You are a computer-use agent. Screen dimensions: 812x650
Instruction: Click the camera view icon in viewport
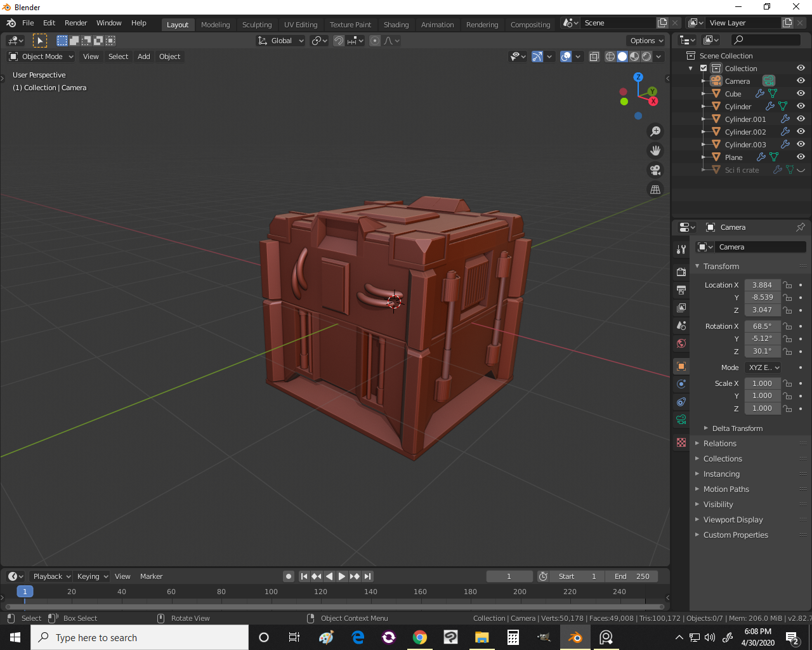(655, 169)
